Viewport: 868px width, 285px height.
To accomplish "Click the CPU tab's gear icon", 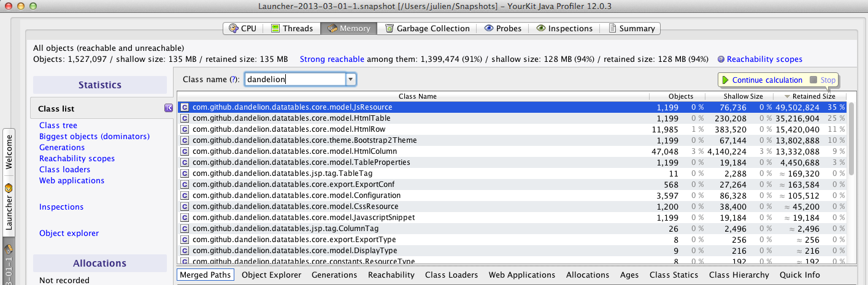I will click(233, 28).
